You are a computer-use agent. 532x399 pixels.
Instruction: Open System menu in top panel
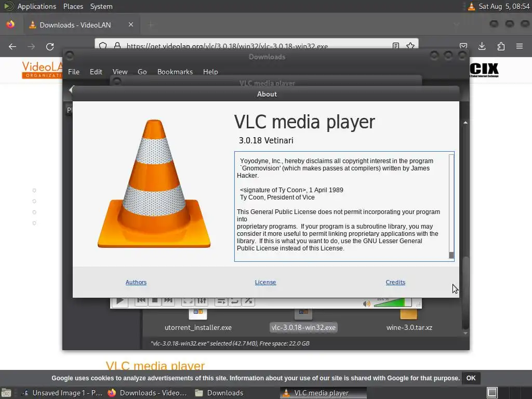click(x=101, y=6)
